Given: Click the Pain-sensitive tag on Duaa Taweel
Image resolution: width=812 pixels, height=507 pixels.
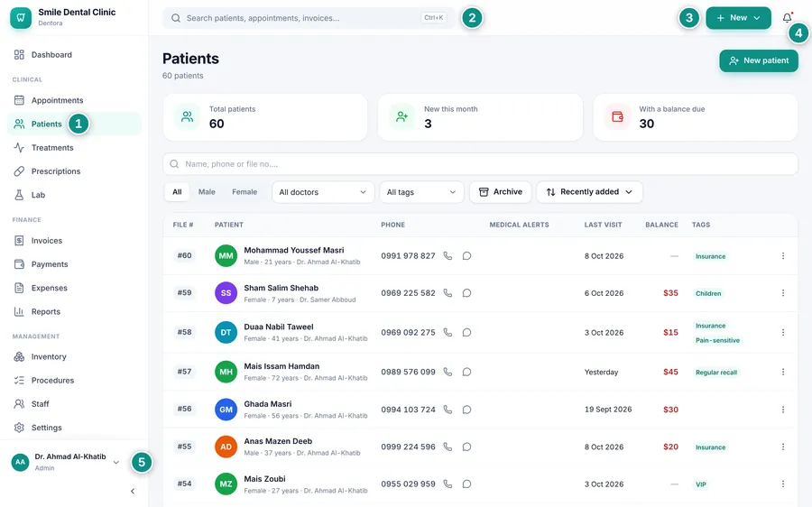Looking at the screenshot, I should coord(717,341).
